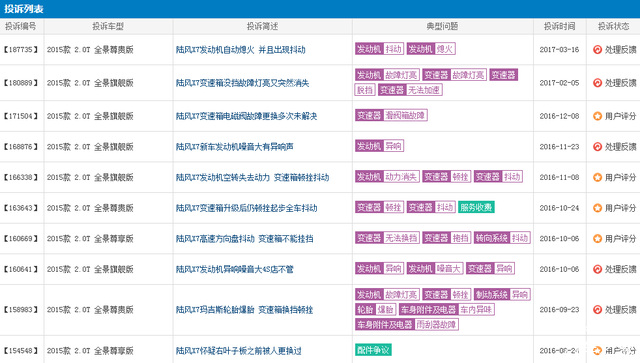Open the link 陆风X7新车发动机噪音大有异响声
The width and height of the screenshot is (640, 363).
(234, 147)
